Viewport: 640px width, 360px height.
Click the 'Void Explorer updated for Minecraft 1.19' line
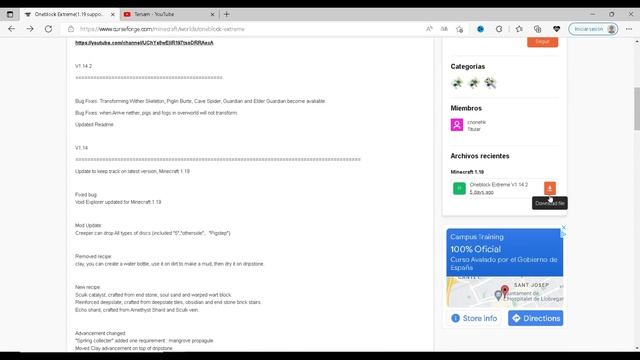tap(118, 202)
